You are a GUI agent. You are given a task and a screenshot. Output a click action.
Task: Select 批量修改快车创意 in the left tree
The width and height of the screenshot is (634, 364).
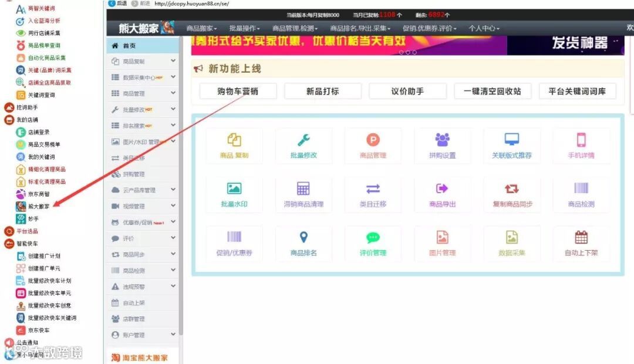point(43,305)
